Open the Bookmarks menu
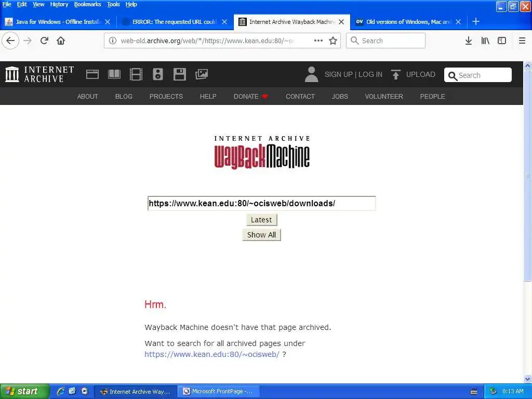 tap(87, 4)
